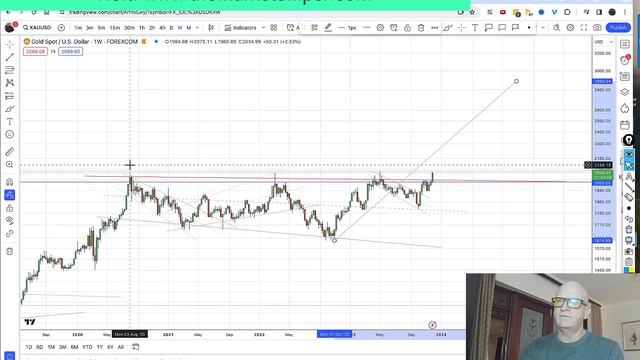Select the crosshair cursor tool in left sidebar
This screenshot has width=640, height=360.
point(10,44)
